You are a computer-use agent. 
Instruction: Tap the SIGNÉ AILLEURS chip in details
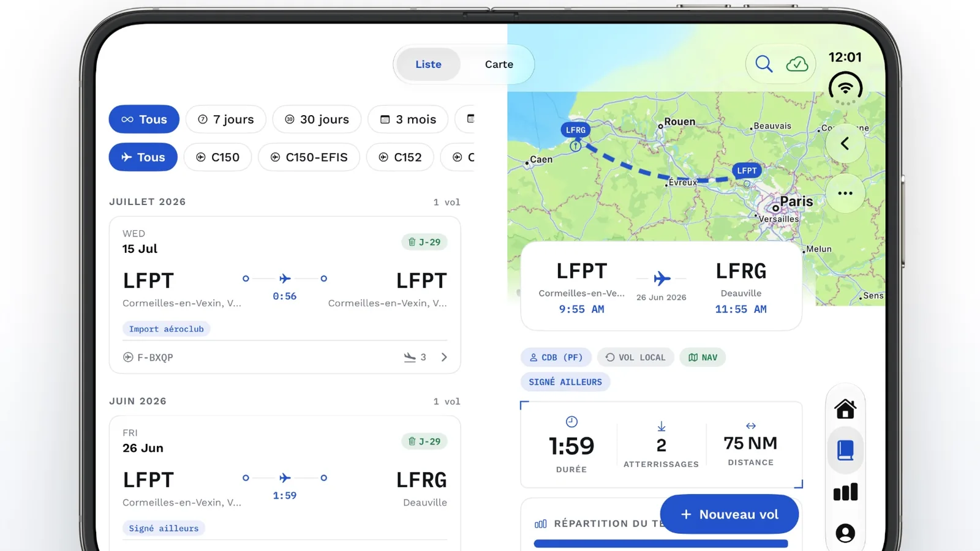pos(565,382)
